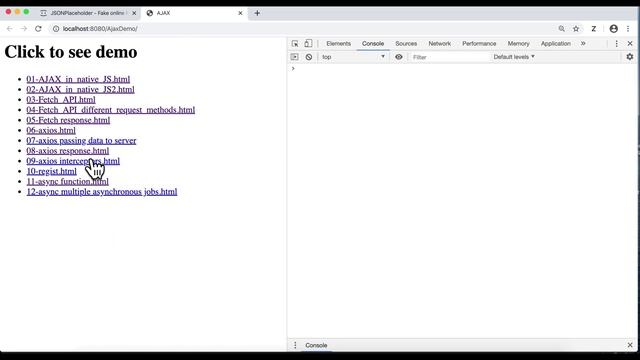The width and height of the screenshot is (640, 360).
Task: Reload the page with refresh icon
Action: [x=38, y=29]
